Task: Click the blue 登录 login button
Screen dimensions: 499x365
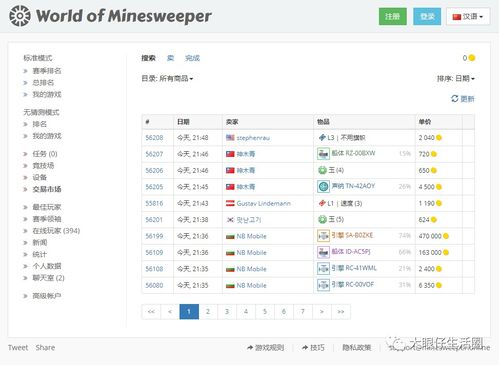Action: 427,16
